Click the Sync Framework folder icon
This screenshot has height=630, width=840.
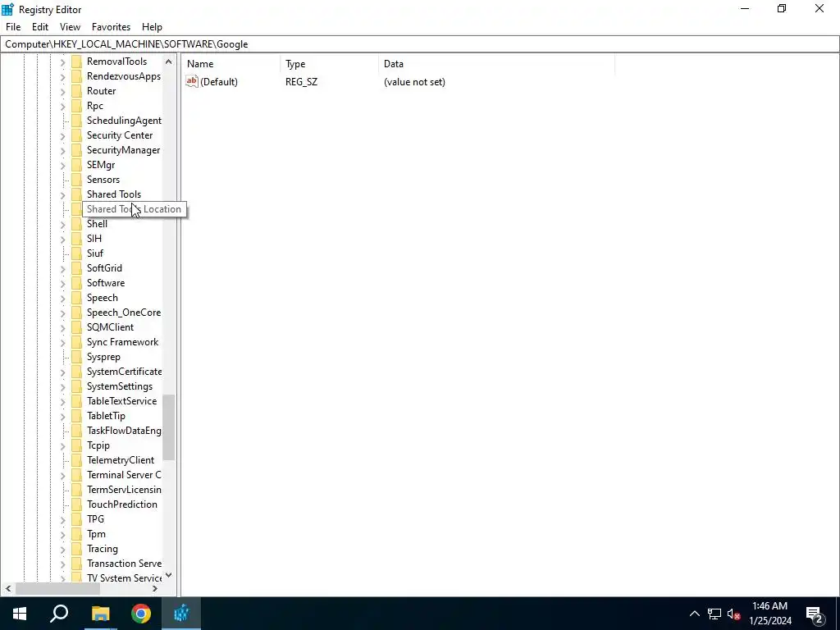pyautogui.click(x=76, y=342)
